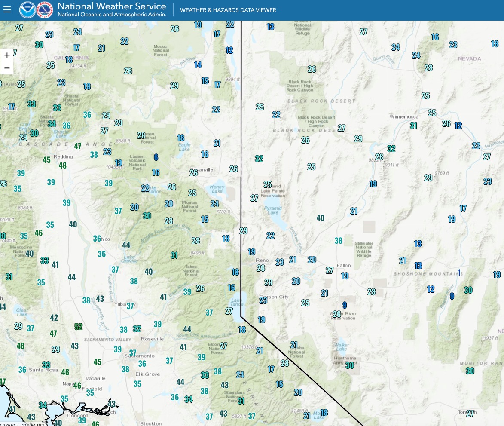Select the 38 marker west of Stillwater Refuge

pos(338,241)
